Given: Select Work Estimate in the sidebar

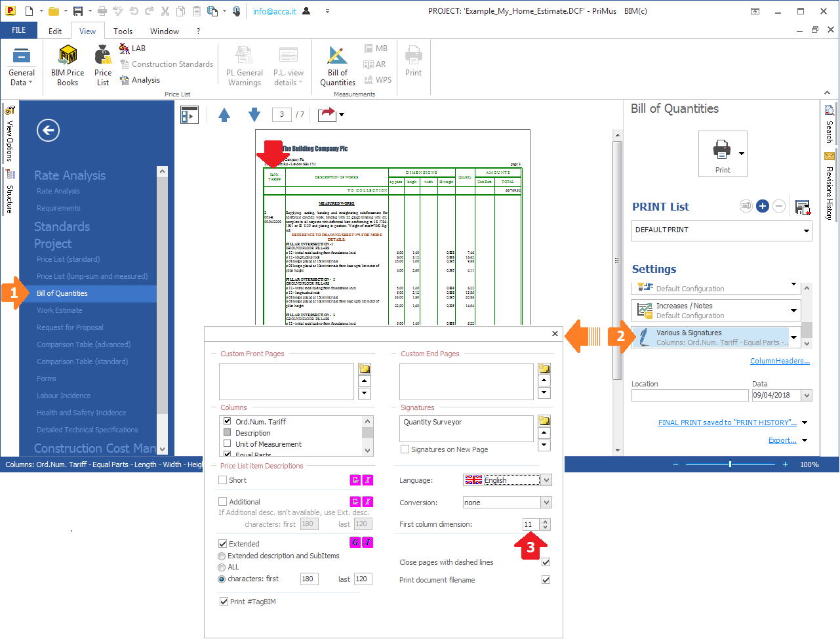Looking at the screenshot, I should click(60, 310).
